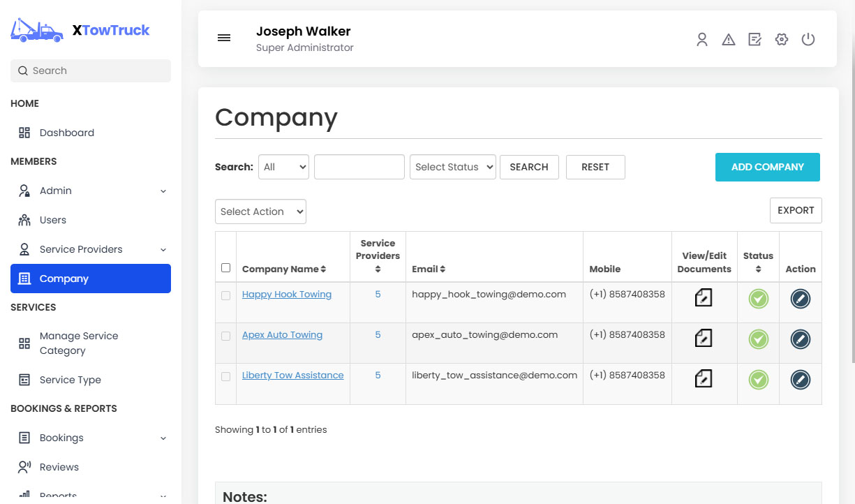Click the XTowTruck tow truck logo
Screen dimensions: 855x504
[x=36, y=29]
